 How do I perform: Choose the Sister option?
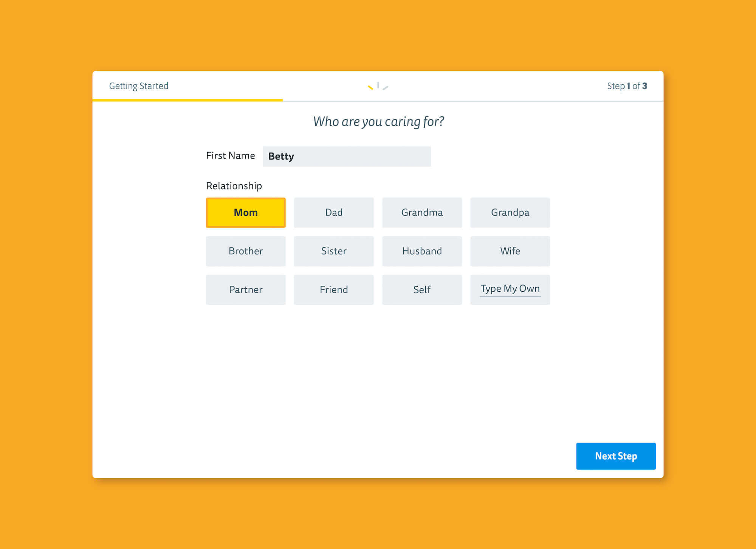(x=334, y=251)
